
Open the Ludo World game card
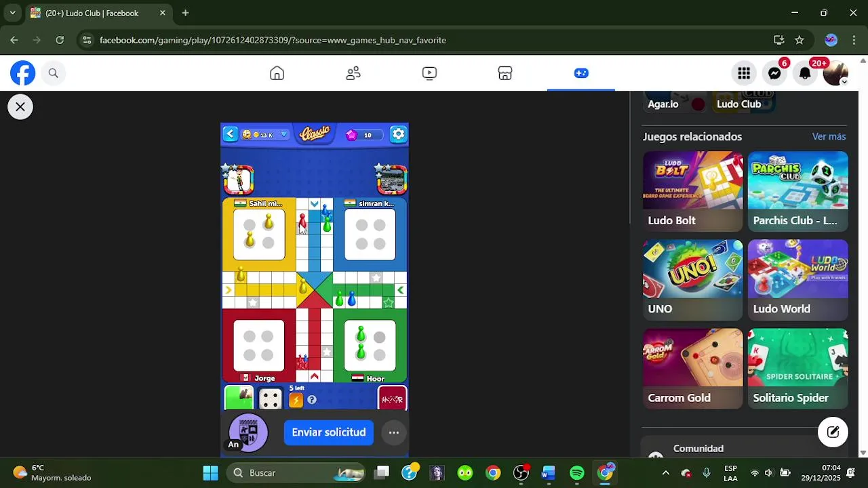coord(798,280)
